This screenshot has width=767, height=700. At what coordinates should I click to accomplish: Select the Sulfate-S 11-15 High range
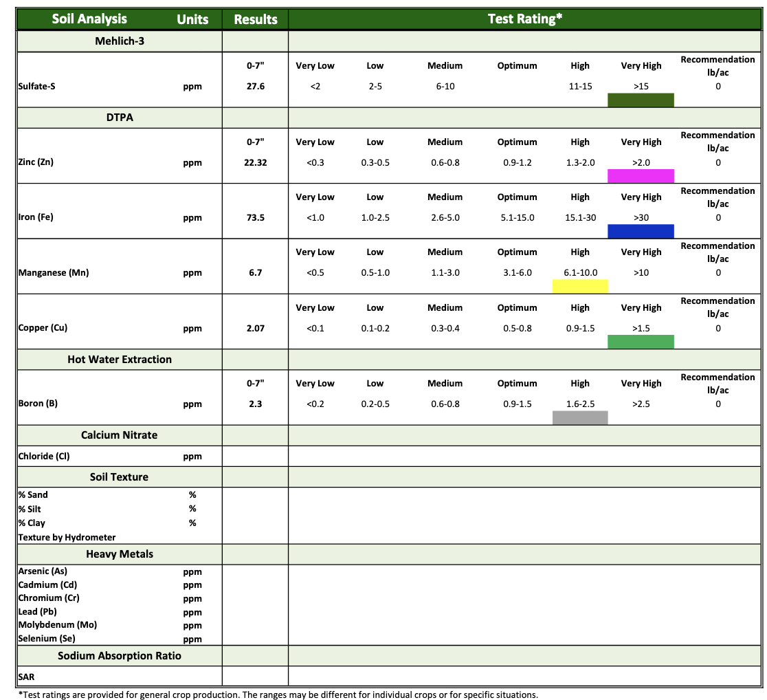click(x=580, y=87)
